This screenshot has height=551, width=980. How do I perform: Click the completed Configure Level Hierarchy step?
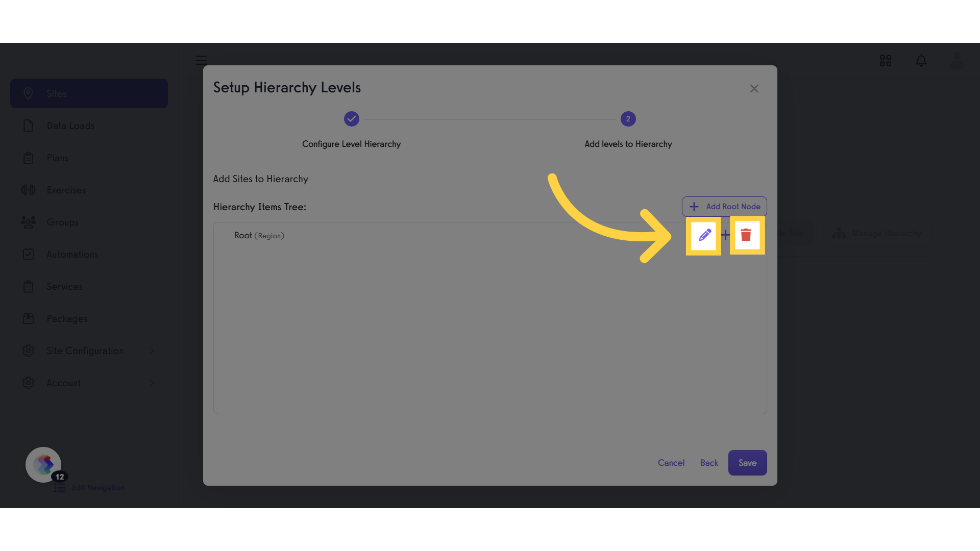[352, 119]
